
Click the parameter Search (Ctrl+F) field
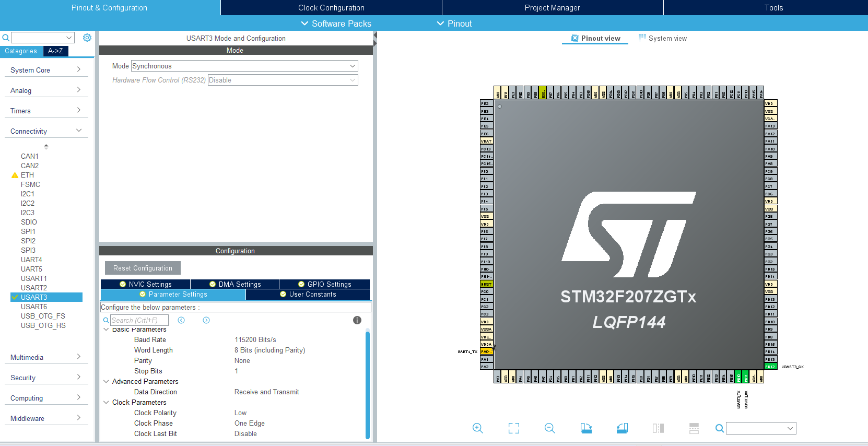(x=139, y=320)
